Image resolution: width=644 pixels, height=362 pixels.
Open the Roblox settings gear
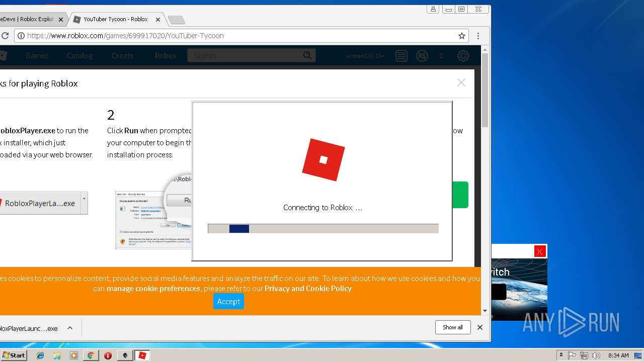click(x=463, y=56)
